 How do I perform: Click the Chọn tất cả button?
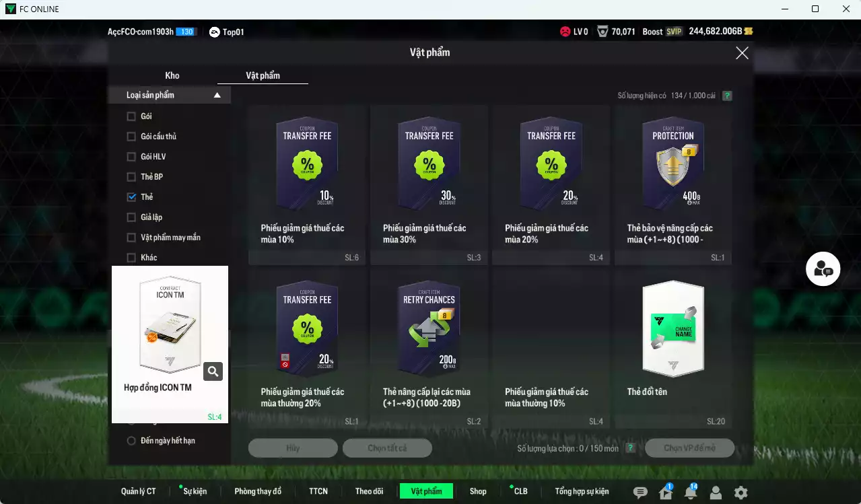(387, 448)
